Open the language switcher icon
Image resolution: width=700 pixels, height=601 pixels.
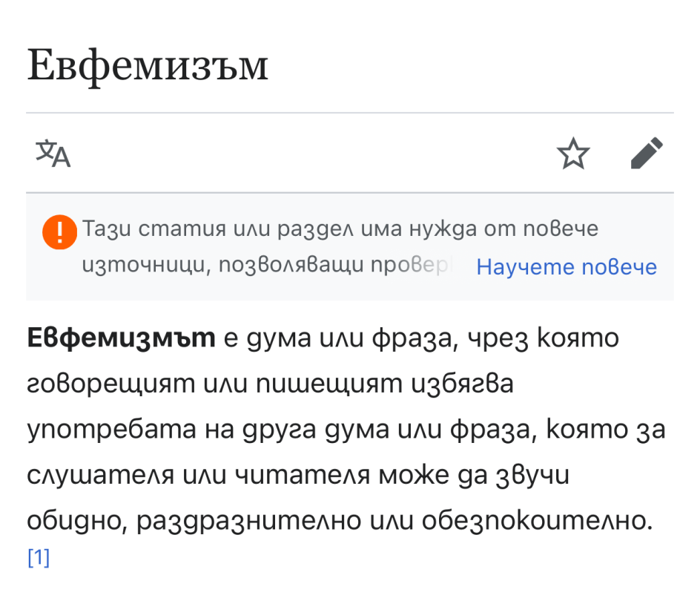point(53,154)
